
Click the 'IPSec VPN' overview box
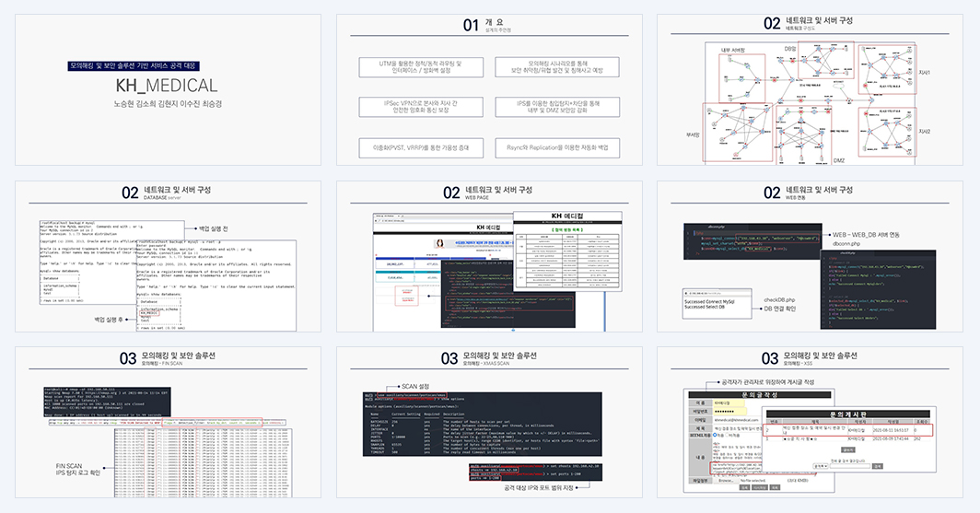[x=421, y=107]
